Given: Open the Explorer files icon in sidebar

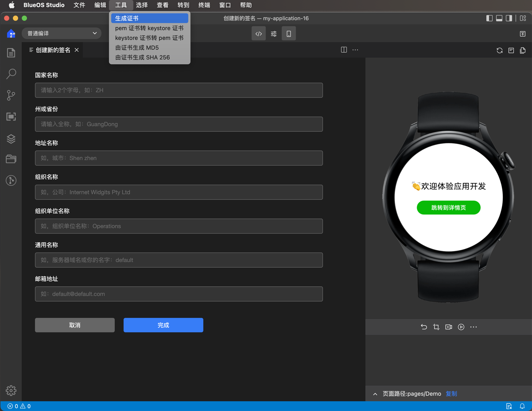Looking at the screenshot, I should [x=11, y=53].
